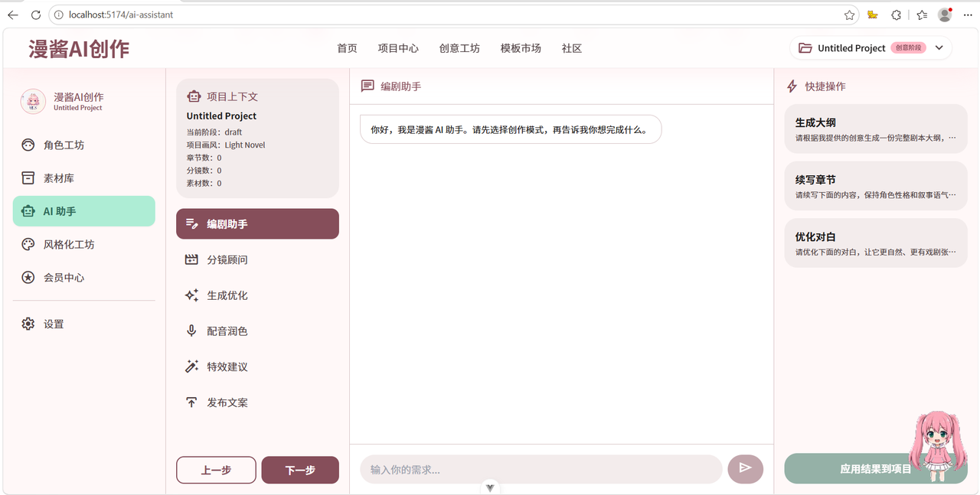This screenshot has width=980, height=495.
Task: Click the AI 助手 robot icon
Action: (28, 211)
